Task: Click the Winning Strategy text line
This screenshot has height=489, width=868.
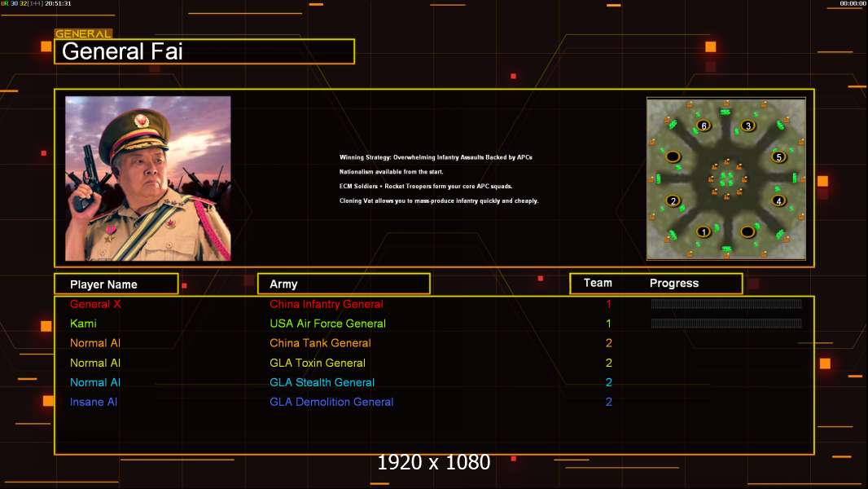Action: click(x=436, y=157)
